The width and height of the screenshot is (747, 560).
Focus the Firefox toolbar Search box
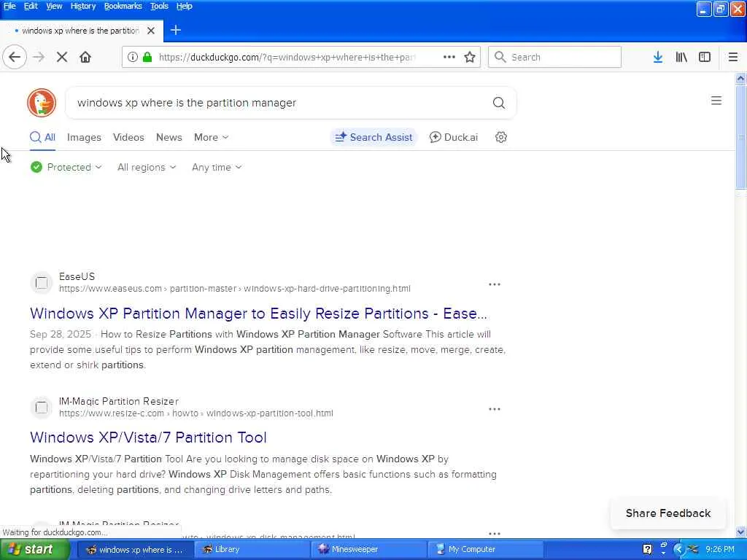(554, 57)
